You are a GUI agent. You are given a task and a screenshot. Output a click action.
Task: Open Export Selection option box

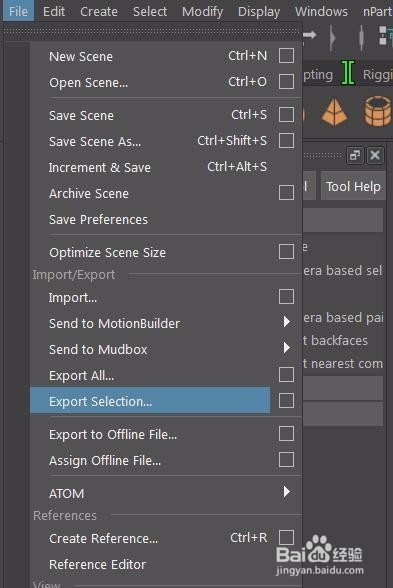(x=286, y=400)
